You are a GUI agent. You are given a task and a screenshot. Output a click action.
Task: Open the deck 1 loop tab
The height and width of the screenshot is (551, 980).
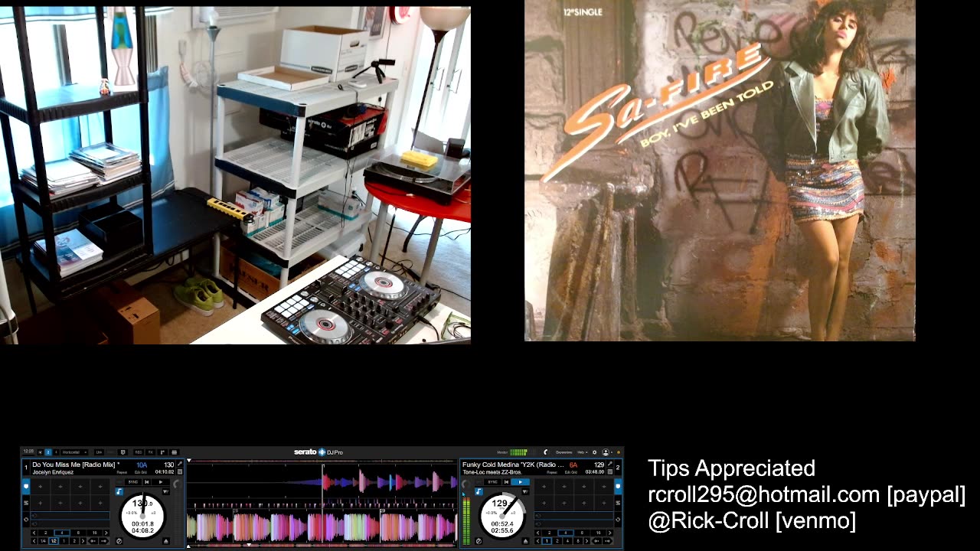pyautogui.click(x=26, y=519)
